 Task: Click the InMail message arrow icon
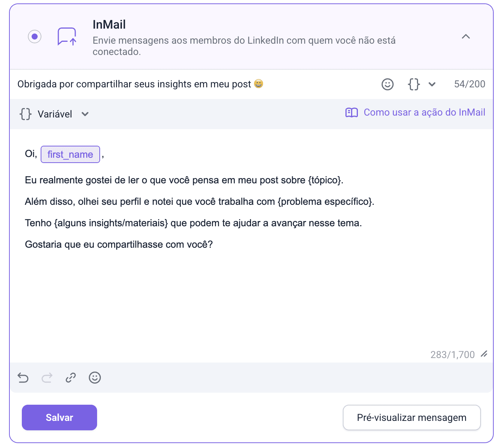pos(67,37)
